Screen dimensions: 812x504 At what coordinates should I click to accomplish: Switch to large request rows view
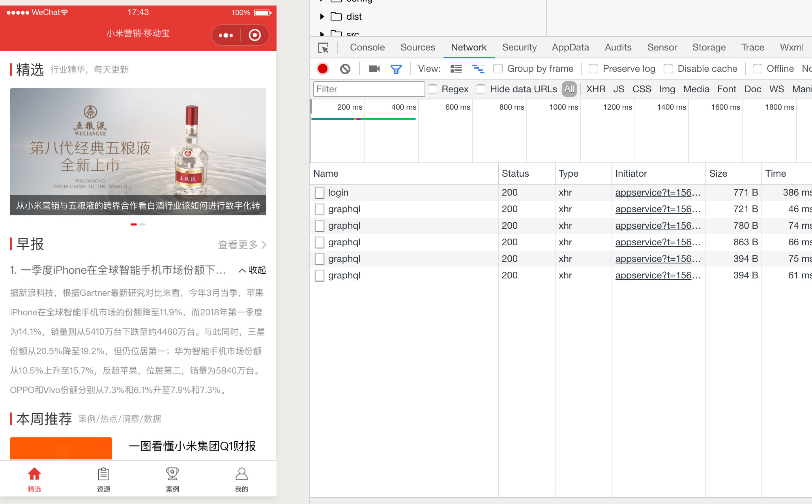(456, 69)
